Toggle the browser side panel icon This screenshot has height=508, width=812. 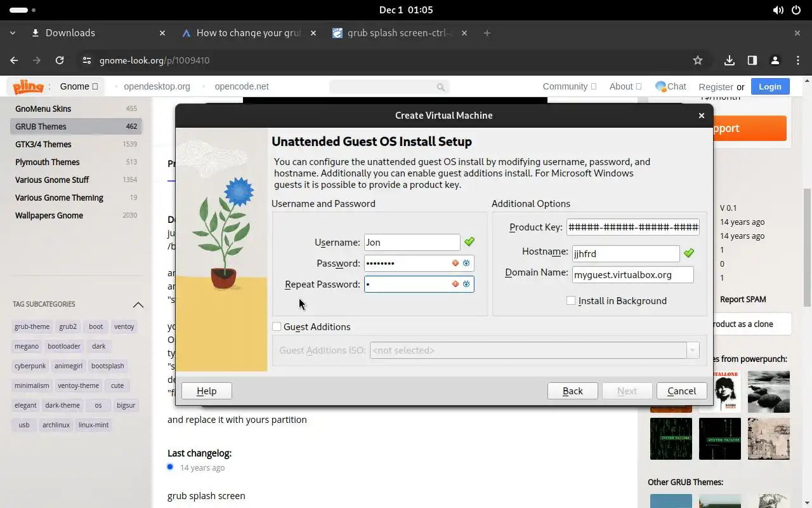point(752,60)
